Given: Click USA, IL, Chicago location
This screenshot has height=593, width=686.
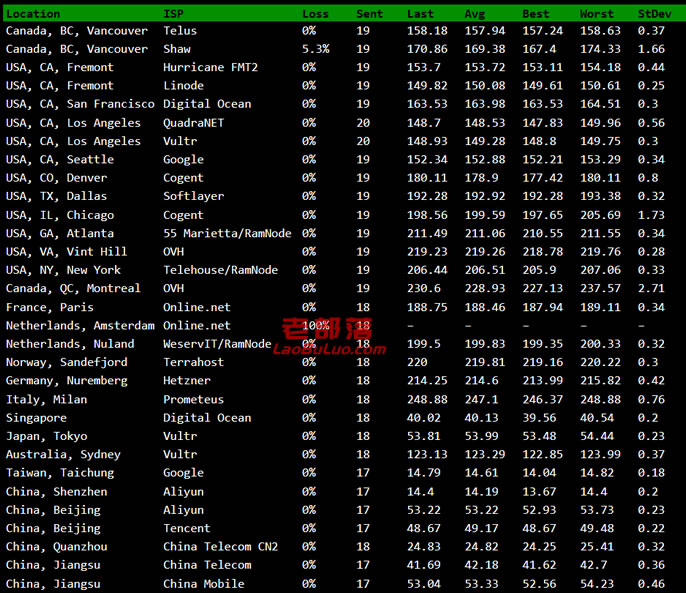Looking at the screenshot, I should pos(60,215).
